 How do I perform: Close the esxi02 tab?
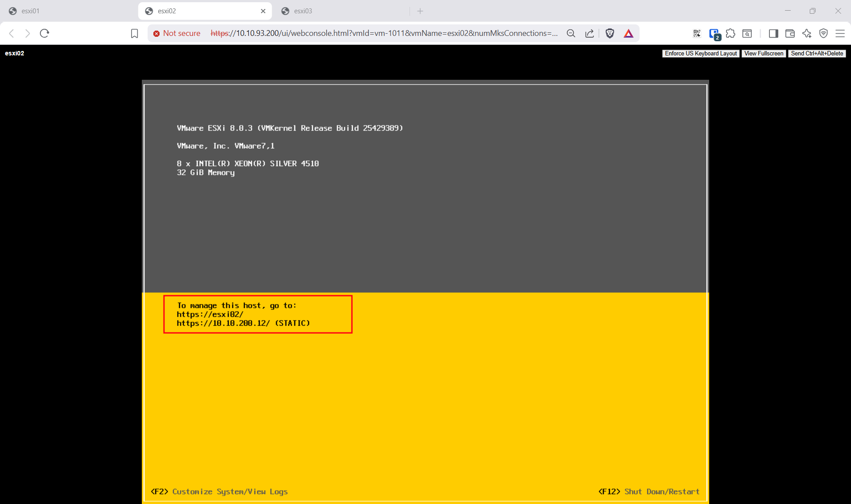263,11
